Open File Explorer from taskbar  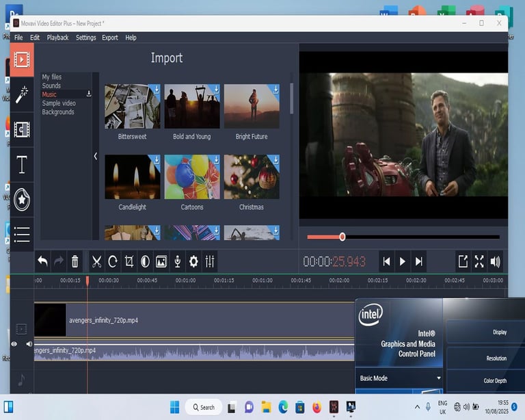[266, 407]
